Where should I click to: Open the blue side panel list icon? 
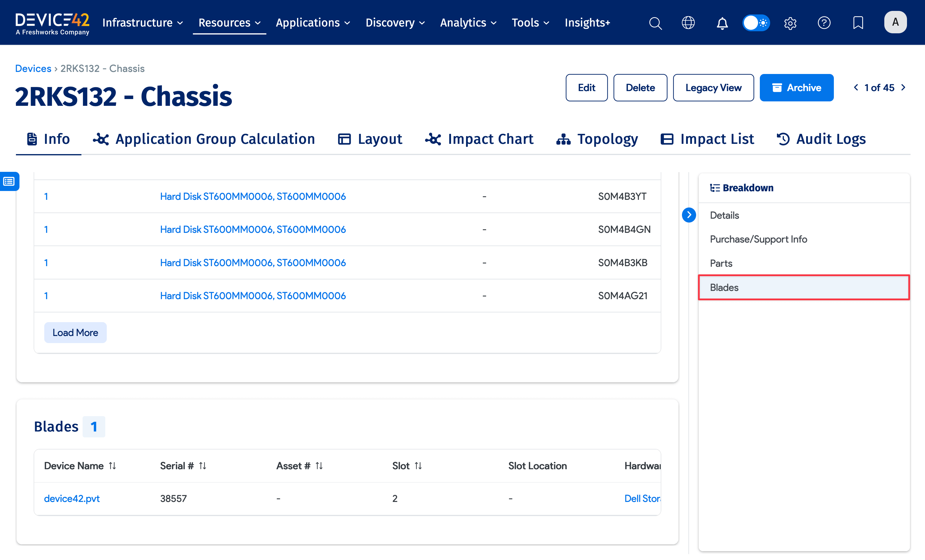[9, 182]
